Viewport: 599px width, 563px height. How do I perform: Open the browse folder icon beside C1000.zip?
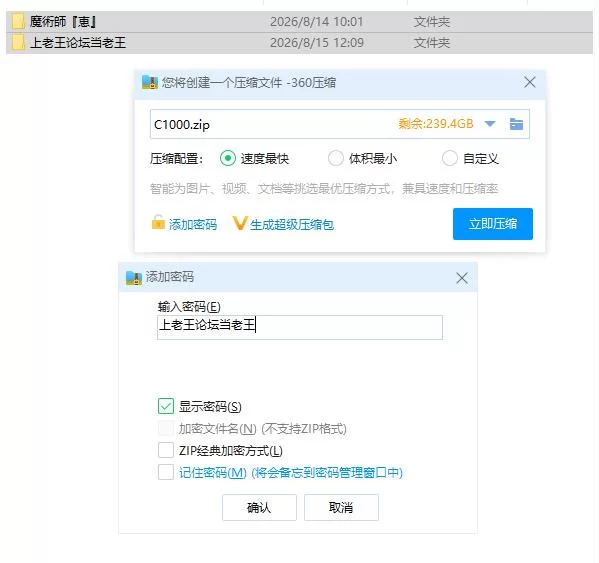(516, 124)
